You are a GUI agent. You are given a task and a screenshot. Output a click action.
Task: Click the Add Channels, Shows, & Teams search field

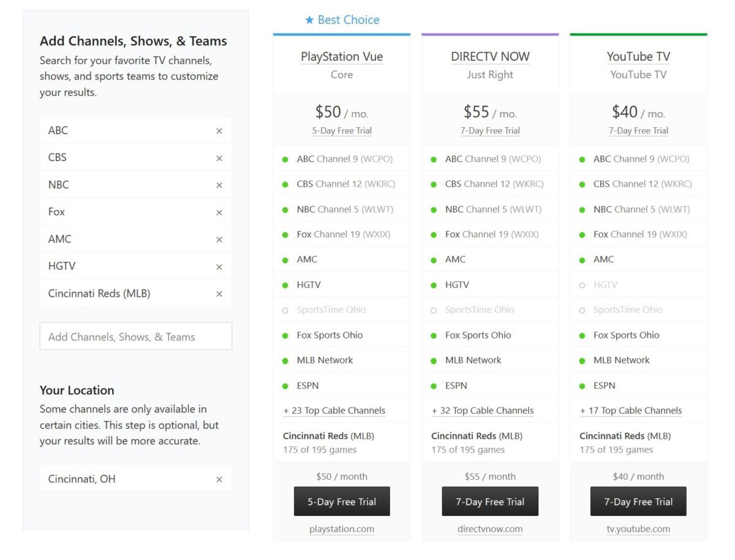click(x=136, y=337)
